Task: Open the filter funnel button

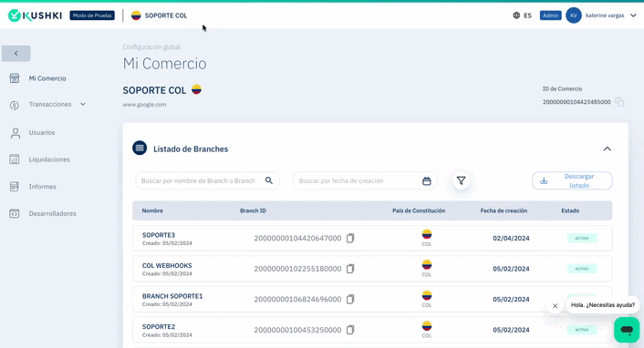Action: point(461,180)
